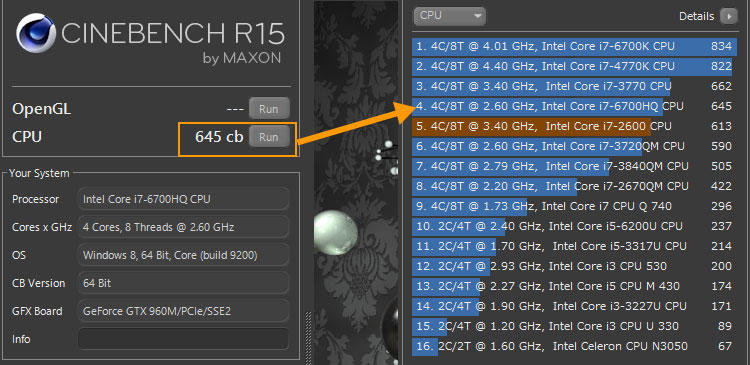Run the OpenGL benchmark
750x365 pixels.
pos(269,109)
